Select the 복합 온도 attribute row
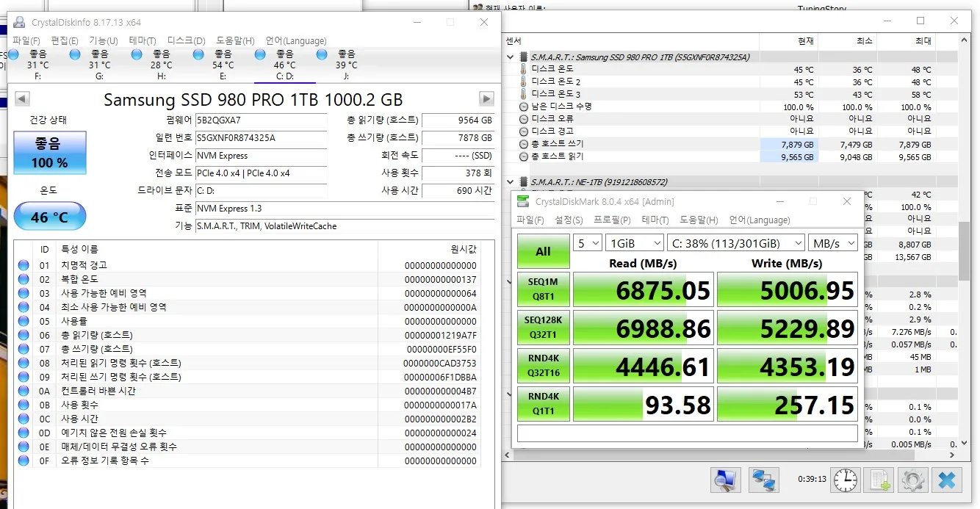The width and height of the screenshot is (980, 509). pyautogui.click(x=247, y=279)
